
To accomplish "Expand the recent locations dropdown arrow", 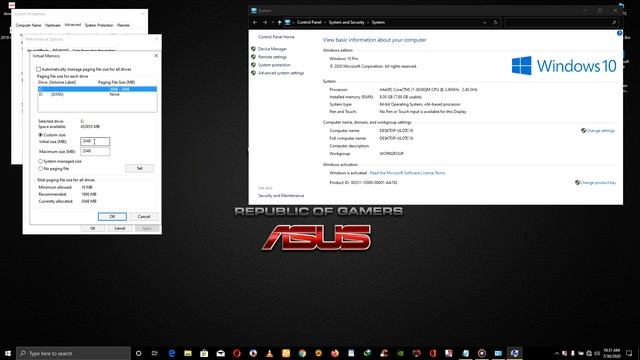I will click(273, 22).
